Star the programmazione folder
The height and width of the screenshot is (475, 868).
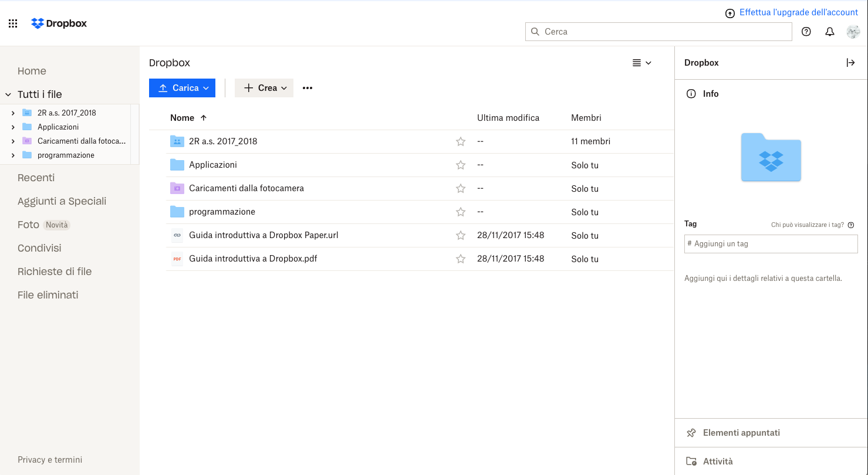pos(461,212)
